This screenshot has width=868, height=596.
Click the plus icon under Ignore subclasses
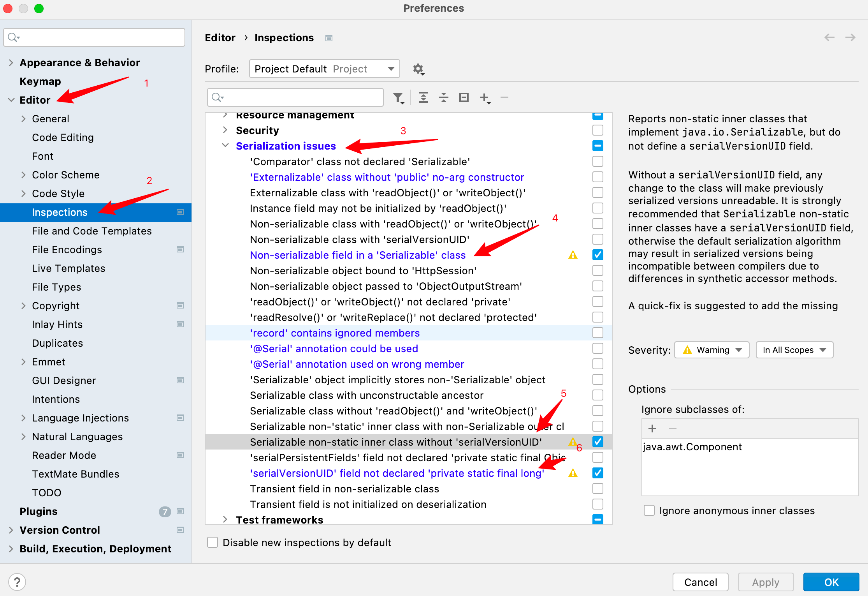coord(652,428)
